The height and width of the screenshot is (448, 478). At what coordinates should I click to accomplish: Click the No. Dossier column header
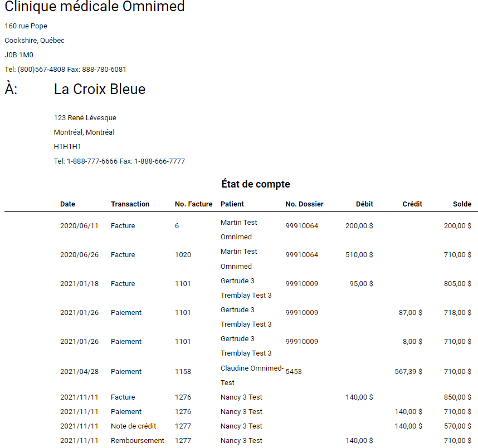[304, 204]
